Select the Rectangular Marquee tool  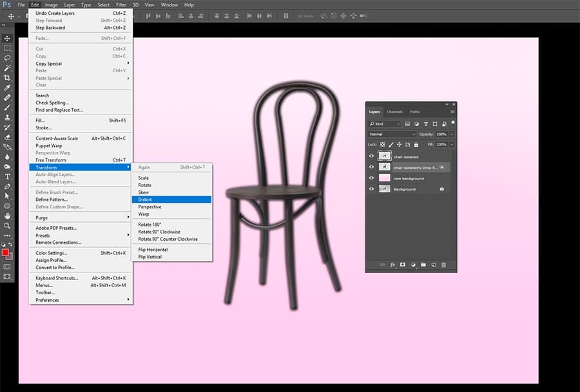pos(7,48)
